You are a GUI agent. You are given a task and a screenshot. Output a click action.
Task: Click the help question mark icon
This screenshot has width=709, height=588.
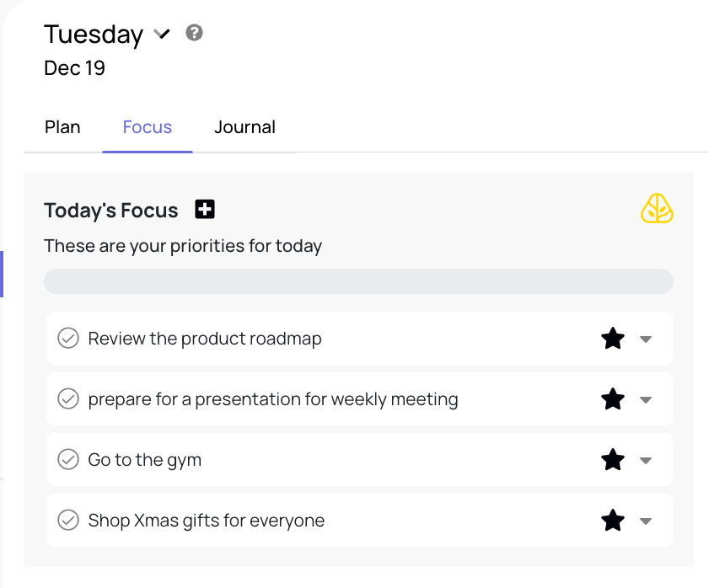[195, 34]
